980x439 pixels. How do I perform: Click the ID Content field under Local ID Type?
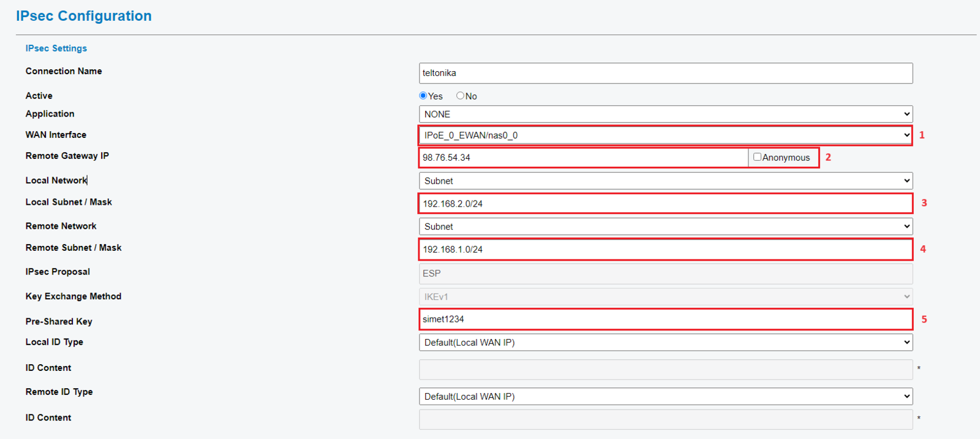coord(665,369)
